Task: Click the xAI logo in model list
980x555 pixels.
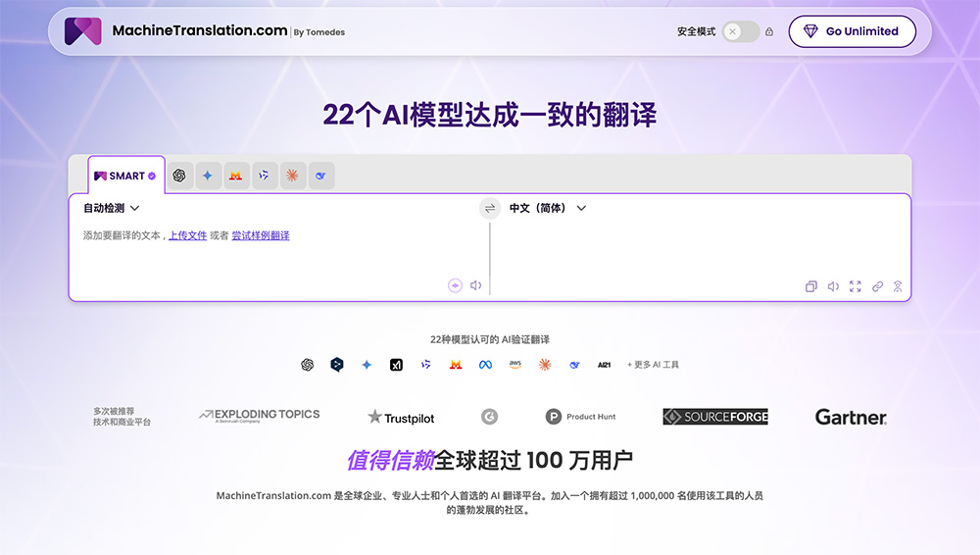Action: click(396, 365)
